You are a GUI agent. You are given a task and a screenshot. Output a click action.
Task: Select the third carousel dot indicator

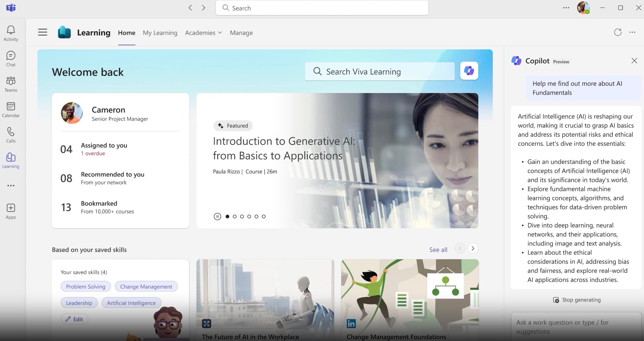pos(242,217)
